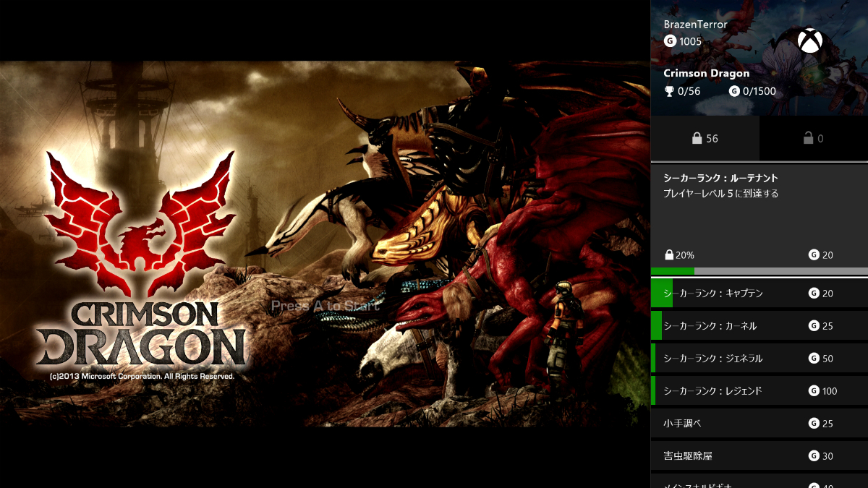This screenshot has height=488, width=868.
Task: Open the シーカーランク：ルーテナント achievement card
Action: pyautogui.click(x=759, y=219)
